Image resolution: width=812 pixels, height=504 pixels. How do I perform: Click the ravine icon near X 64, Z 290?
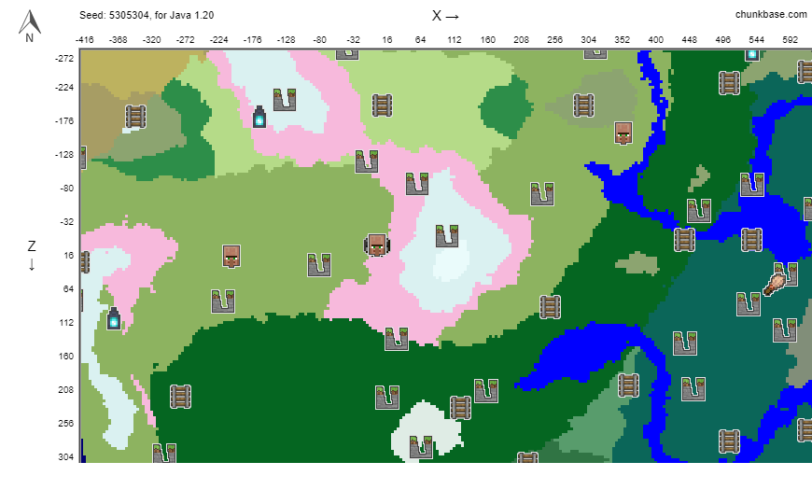[x=421, y=447]
